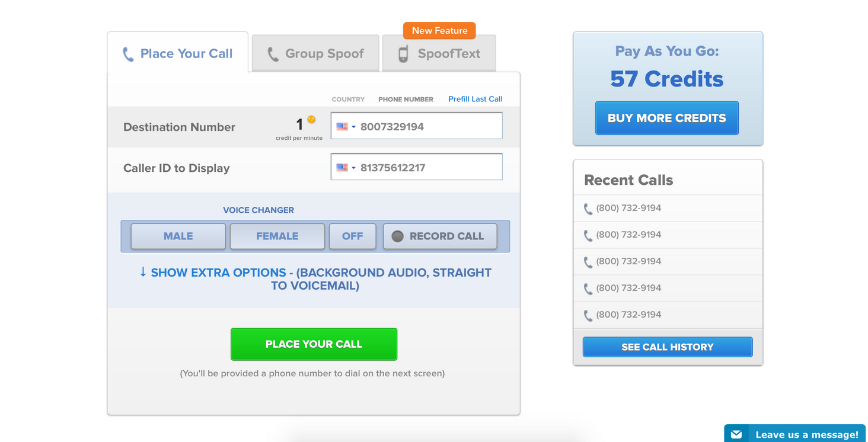The image size is (868, 442).
Task: Click phone icon beside first recent call
Action: pos(588,209)
